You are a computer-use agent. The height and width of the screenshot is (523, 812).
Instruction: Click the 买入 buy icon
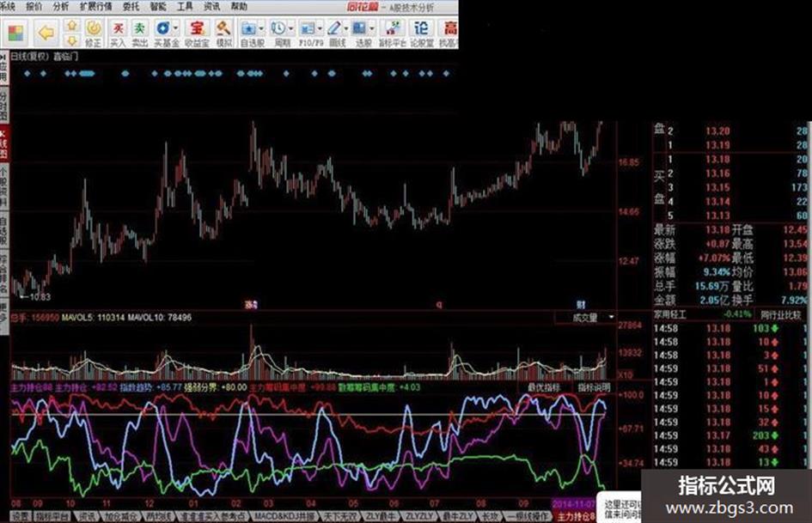coord(118,33)
